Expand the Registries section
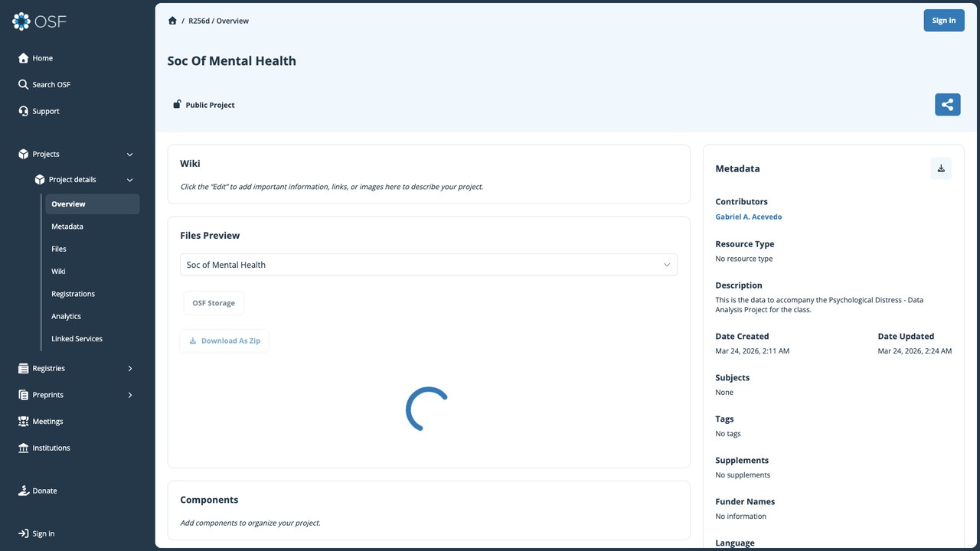 tap(129, 369)
